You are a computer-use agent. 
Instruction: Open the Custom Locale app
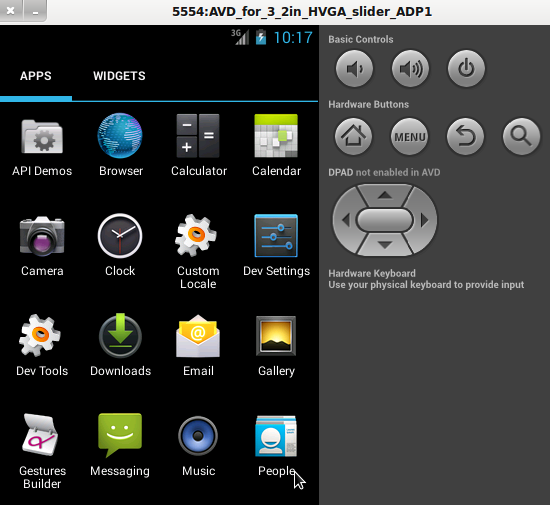pyautogui.click(x=198, y=251)
